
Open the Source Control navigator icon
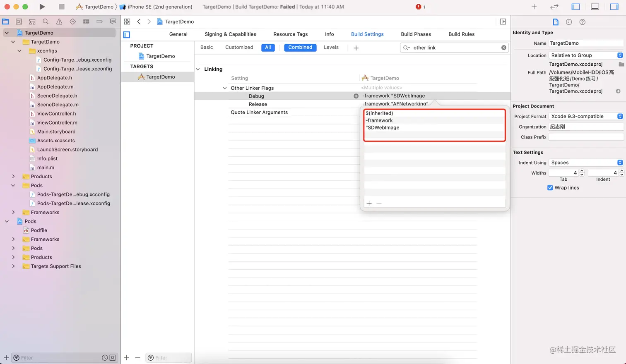pyautogui.click(x=19, y=22)
